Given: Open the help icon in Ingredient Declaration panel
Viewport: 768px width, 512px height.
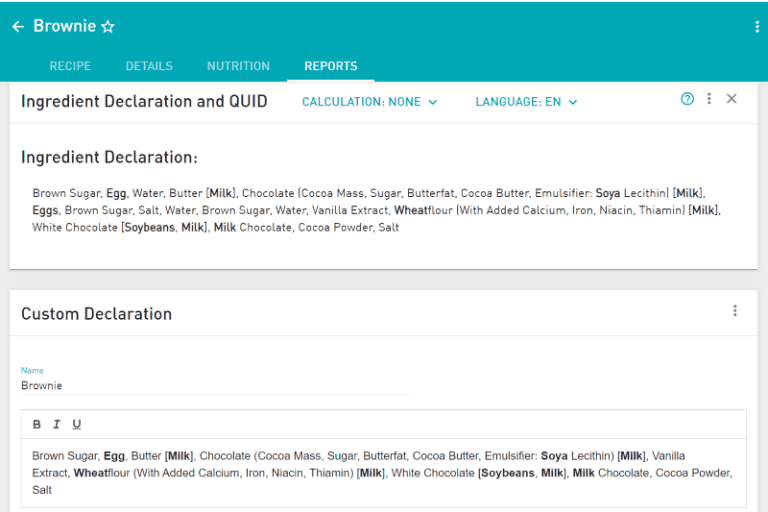Looking at the screenshot, I should tap(687, 99).
